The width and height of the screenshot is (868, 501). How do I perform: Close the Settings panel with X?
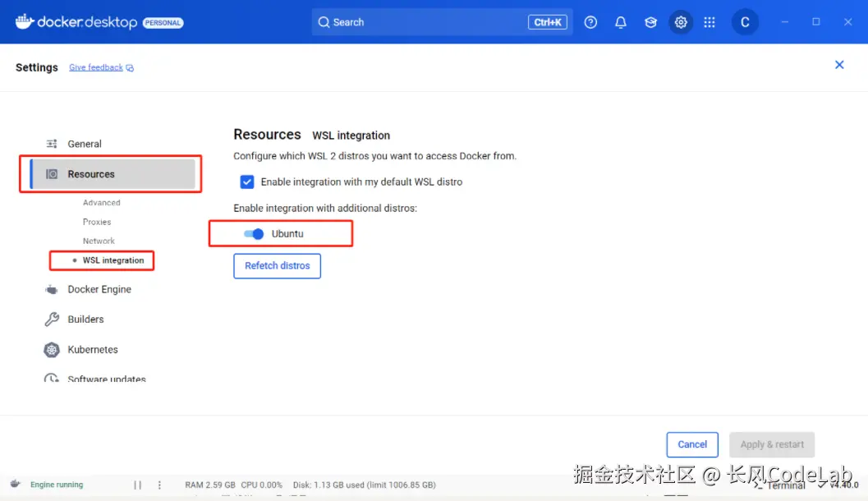pos(839,65)
